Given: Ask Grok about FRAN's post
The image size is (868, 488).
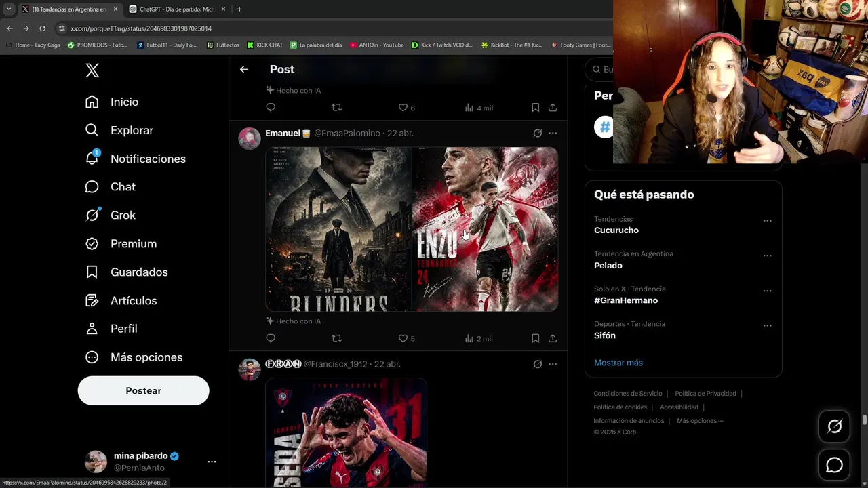Looking at the screenshot, I should click(538, 364).
